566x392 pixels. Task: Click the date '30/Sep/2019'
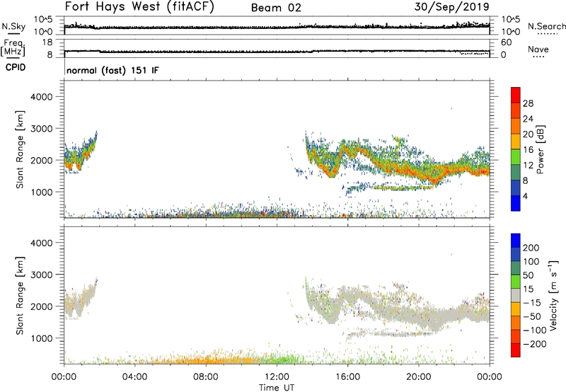(451, 7)
